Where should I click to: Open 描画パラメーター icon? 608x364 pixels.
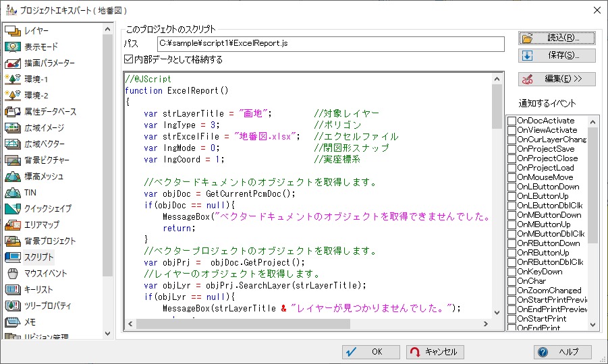coord(13,63)
